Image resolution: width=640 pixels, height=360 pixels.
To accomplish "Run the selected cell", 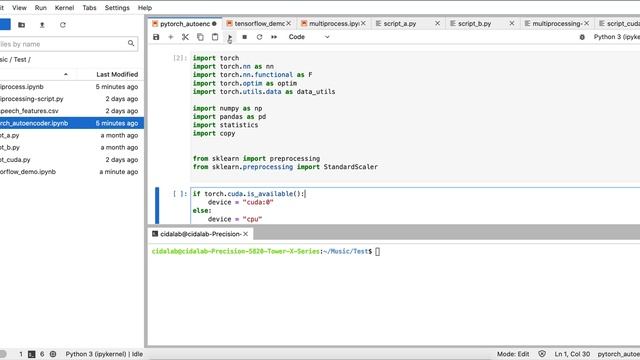I will click(229, 37).
